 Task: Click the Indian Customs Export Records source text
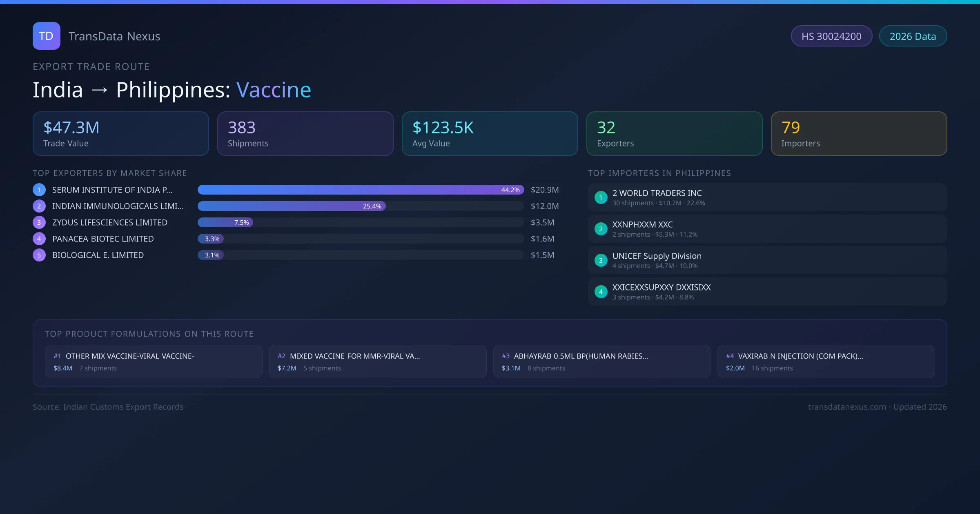point(108,407)
